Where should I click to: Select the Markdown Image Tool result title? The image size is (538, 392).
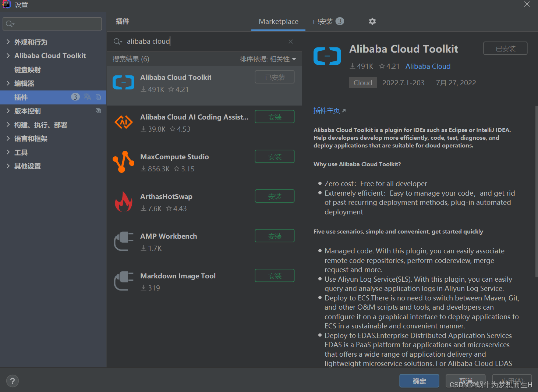pyautogui.click(x=178, y=276)
